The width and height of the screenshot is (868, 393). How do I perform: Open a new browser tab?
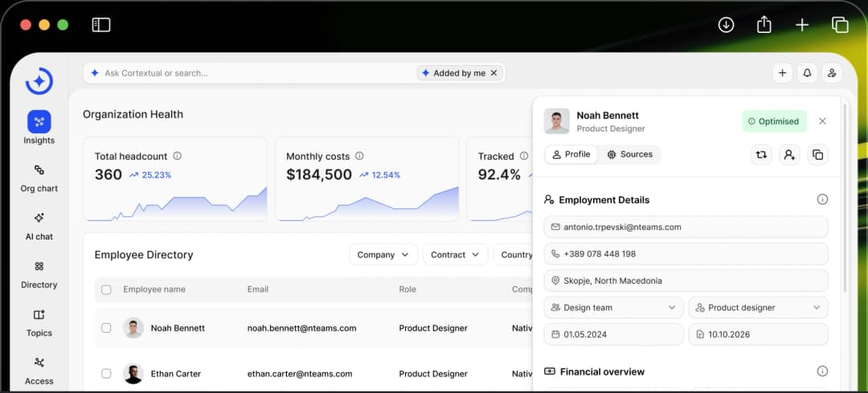pyautogui.click(x=801, y=25)
